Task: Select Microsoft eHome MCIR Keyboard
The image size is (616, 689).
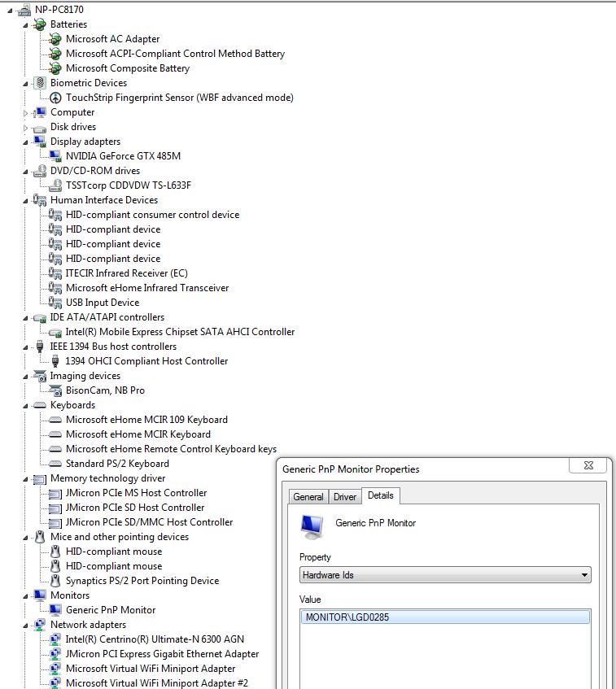Action: coord(138,434)
